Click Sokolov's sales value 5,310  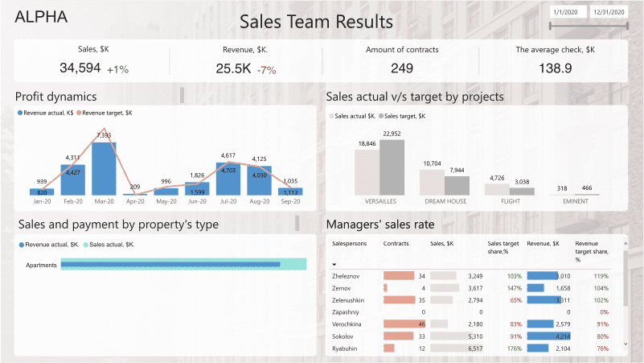click(x=475, y=336)
